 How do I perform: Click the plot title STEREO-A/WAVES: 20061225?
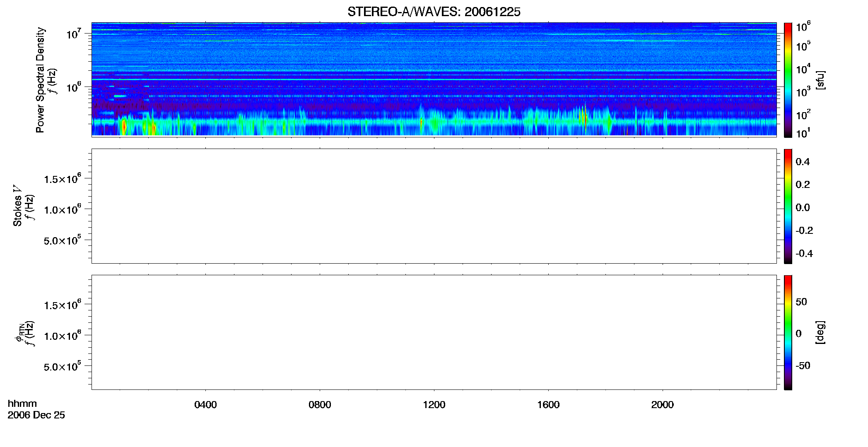tap(434, 12)
